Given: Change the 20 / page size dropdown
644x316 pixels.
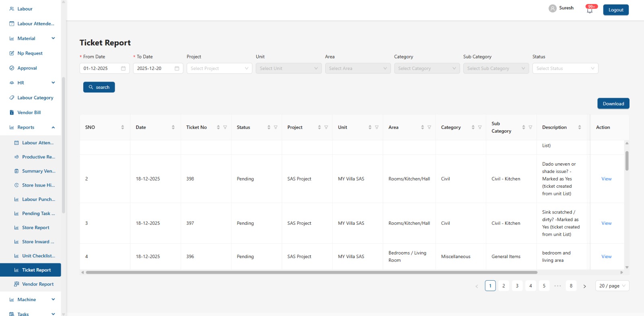Looking at the screenshot, I should pos(612,286).
